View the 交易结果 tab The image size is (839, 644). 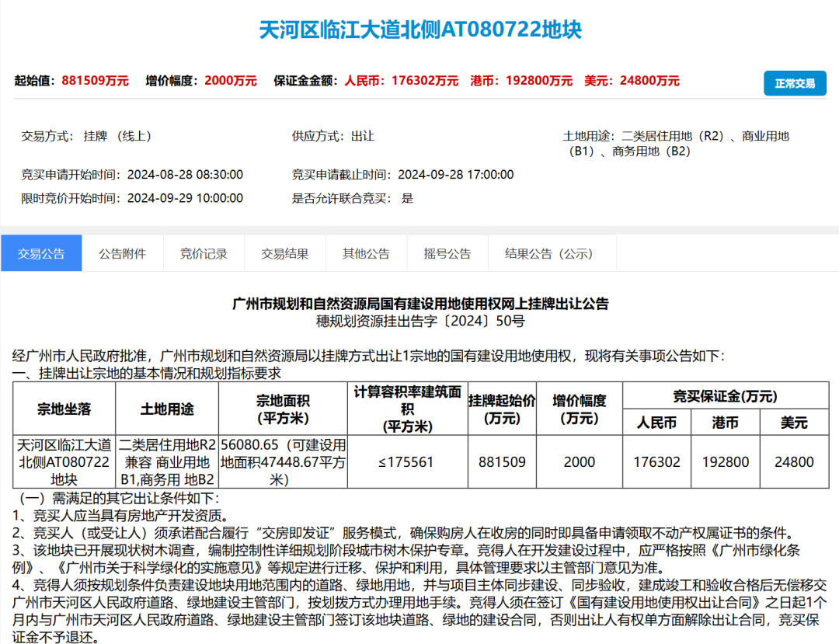pyautogui.click(x=284, y=253)
